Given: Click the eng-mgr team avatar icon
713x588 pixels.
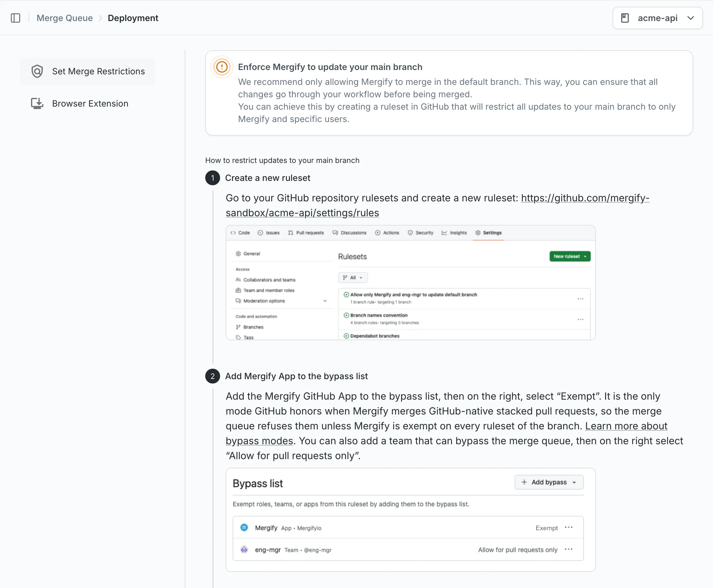Looking at the screenshot, I should pyautogui.click(x=244, y=549).
